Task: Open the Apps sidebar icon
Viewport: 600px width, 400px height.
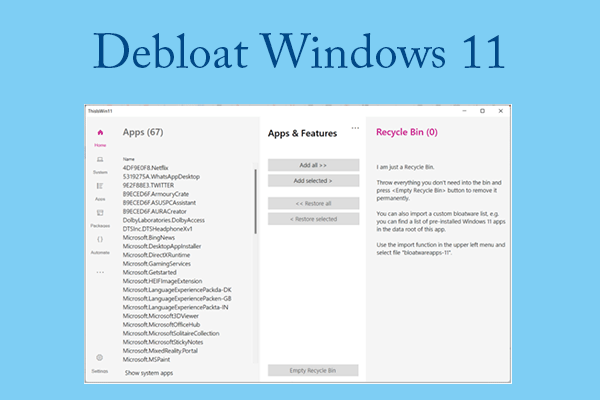Action: click(100, 186)
